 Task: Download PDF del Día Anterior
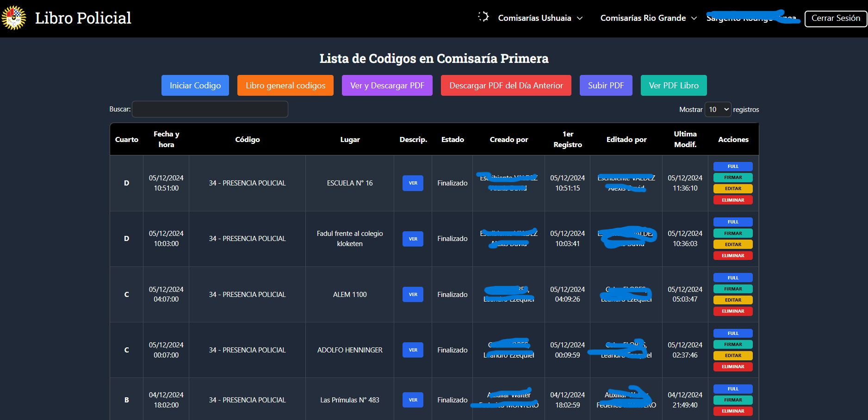506,86
